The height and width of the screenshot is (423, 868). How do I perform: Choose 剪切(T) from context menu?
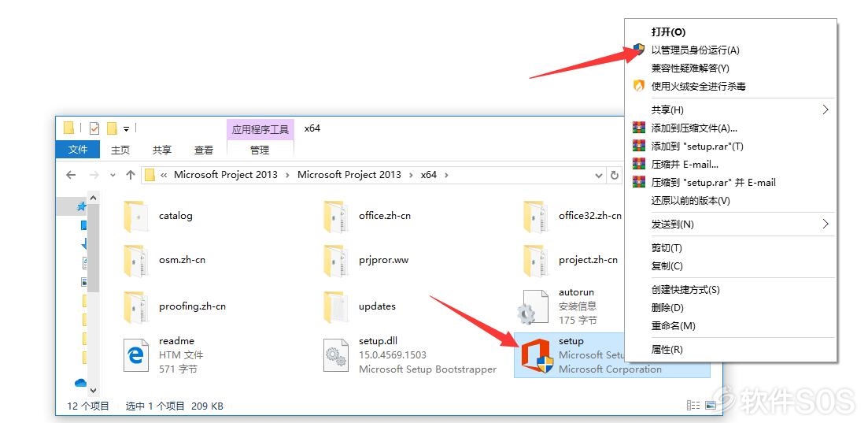pos(731,248)
